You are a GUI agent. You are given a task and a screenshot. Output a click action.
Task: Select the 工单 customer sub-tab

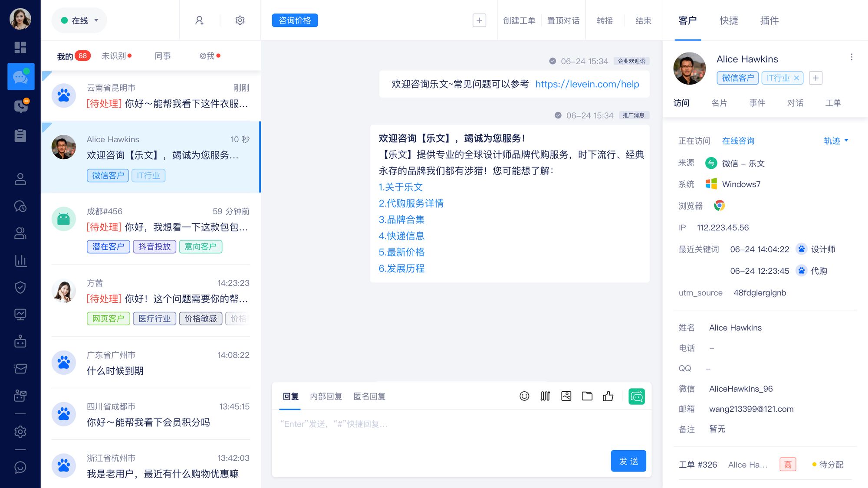[x=833, y=103]
